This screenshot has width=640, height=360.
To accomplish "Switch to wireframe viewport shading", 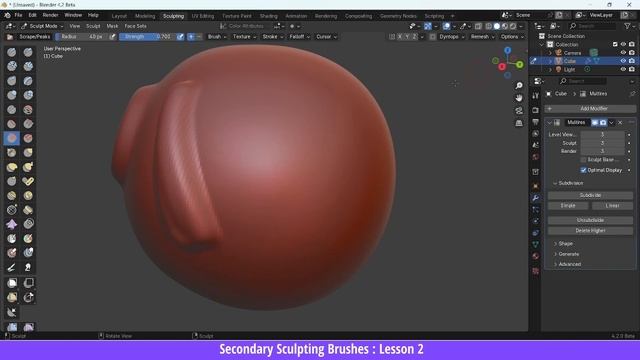I will [x=489, y=26].
